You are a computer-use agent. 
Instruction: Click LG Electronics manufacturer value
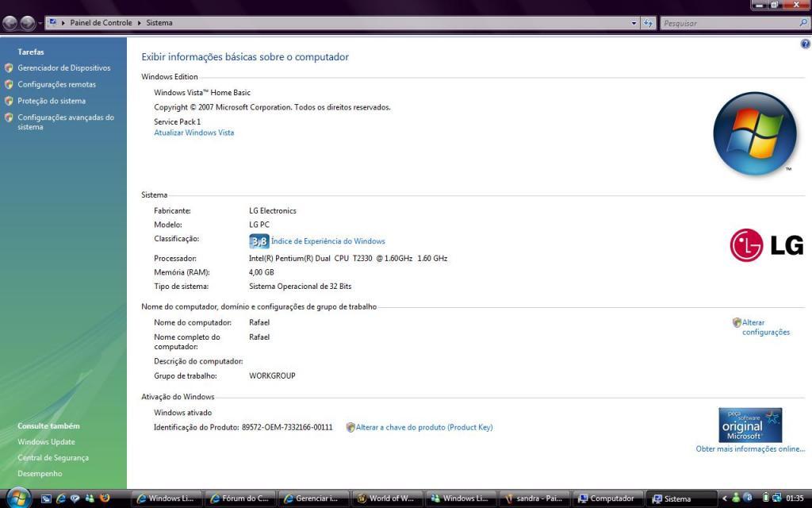pyautogui.click(x=273, y=210)
